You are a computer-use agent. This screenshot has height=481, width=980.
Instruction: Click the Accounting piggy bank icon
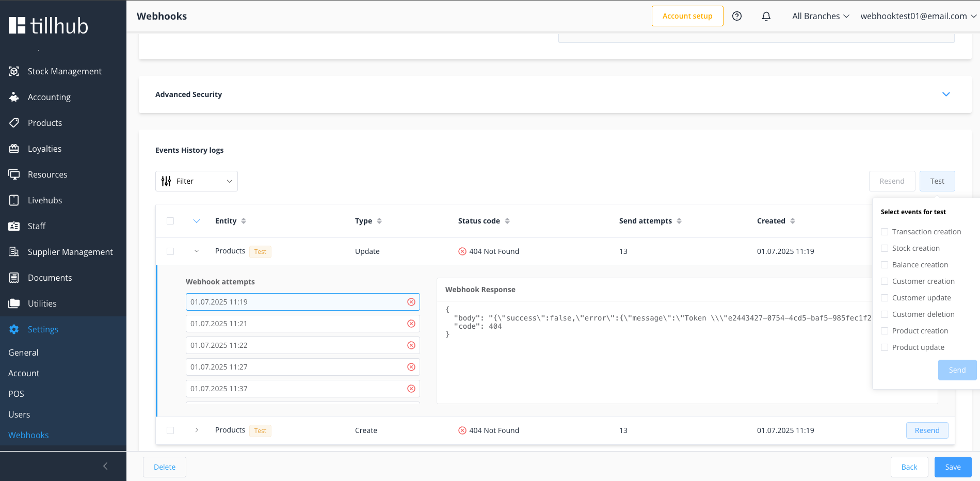click(x=14, y=97)
